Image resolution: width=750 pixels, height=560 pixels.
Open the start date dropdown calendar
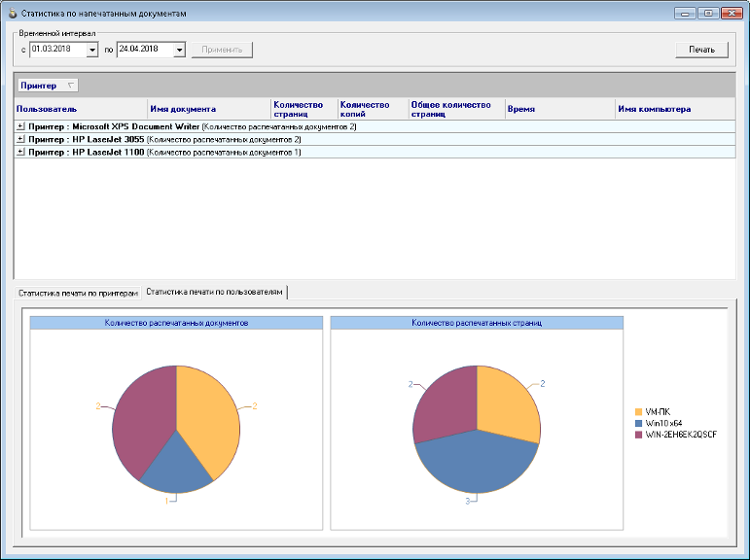click(92, 50)
